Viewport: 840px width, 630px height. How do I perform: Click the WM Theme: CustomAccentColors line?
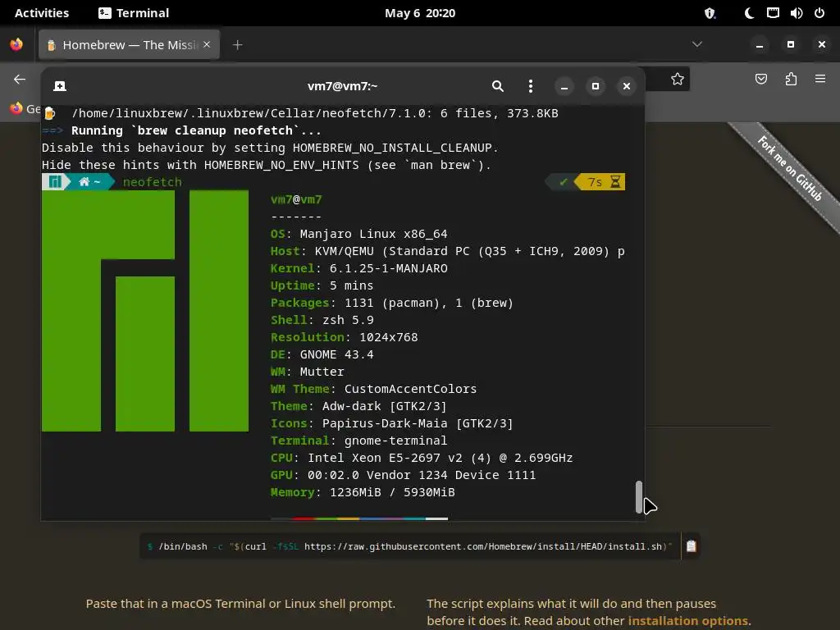click(373, 389)
